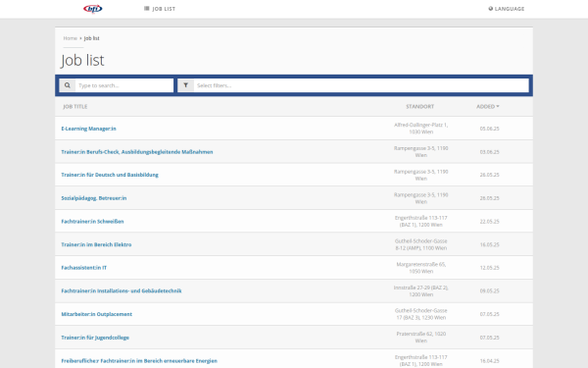588x368 pixels.
Task: Open the E-Learning Manager:in job
Action: 88,129
